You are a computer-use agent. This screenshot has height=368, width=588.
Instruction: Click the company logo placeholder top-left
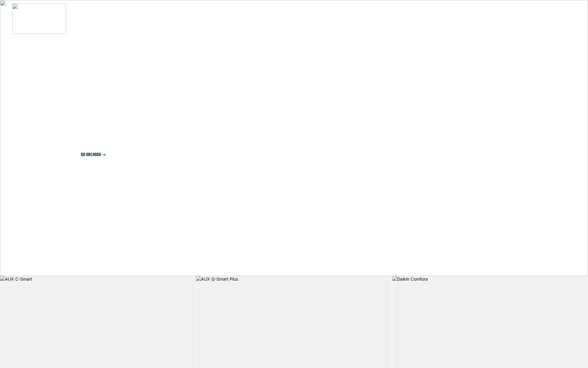[x=39, y=18]
